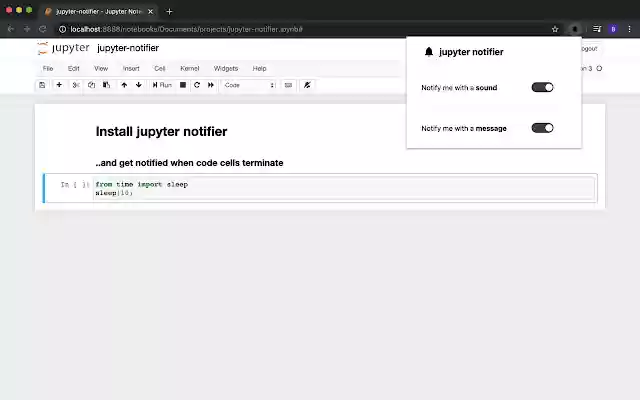Paste cells below icon
640x400 pixels.
tap(107, 85)
